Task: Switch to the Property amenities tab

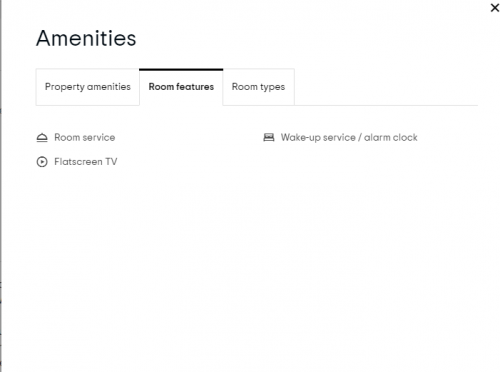Action: [x=88, y=87]
